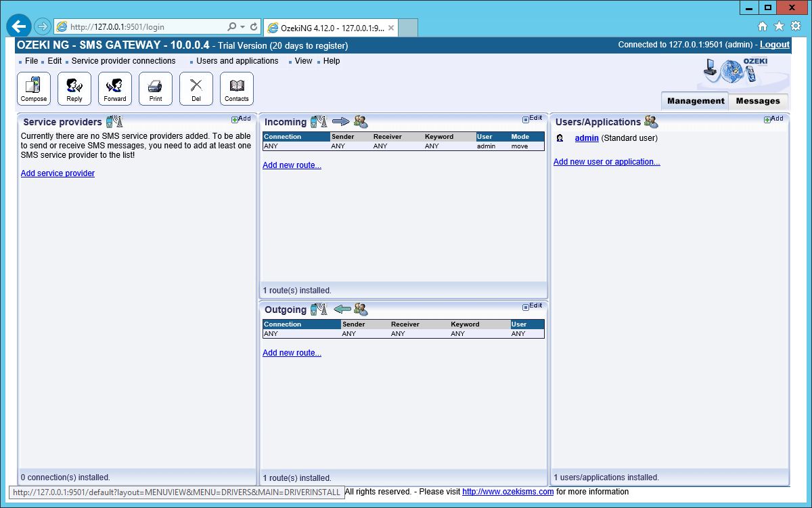Click the Logout link

point(774,45)
